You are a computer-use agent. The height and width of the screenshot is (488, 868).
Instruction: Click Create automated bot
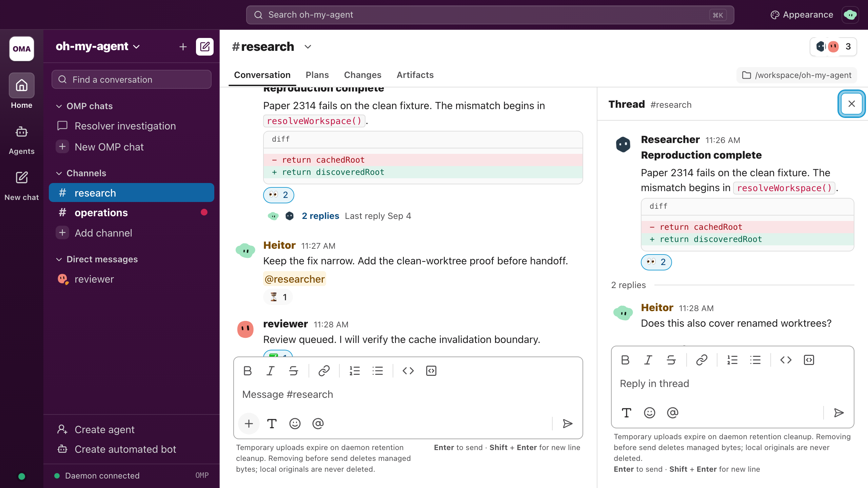pyautogui.click(x=132, y=449)
